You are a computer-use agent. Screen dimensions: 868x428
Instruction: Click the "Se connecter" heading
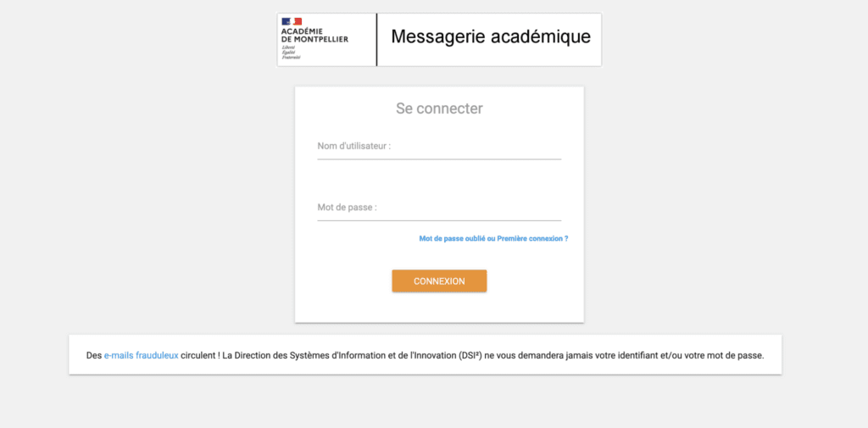pyautogui.click(x=439, y=108)
